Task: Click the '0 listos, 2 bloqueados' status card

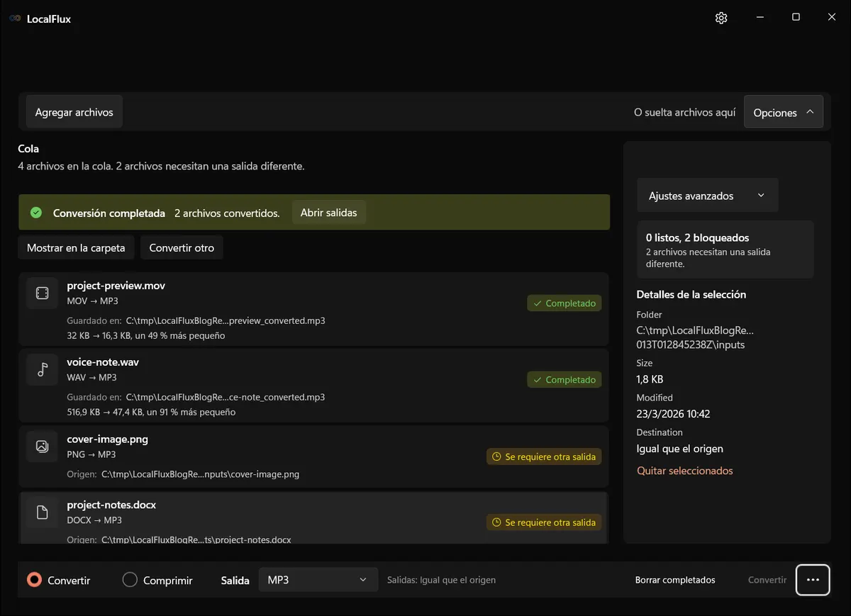Action: pyautogui.click(x=725, y=250)
